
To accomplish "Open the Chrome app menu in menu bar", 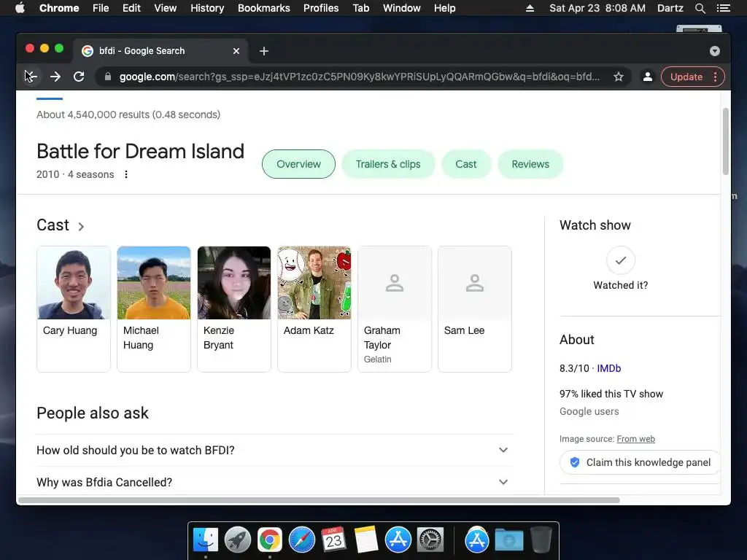I will click(59, 8).
